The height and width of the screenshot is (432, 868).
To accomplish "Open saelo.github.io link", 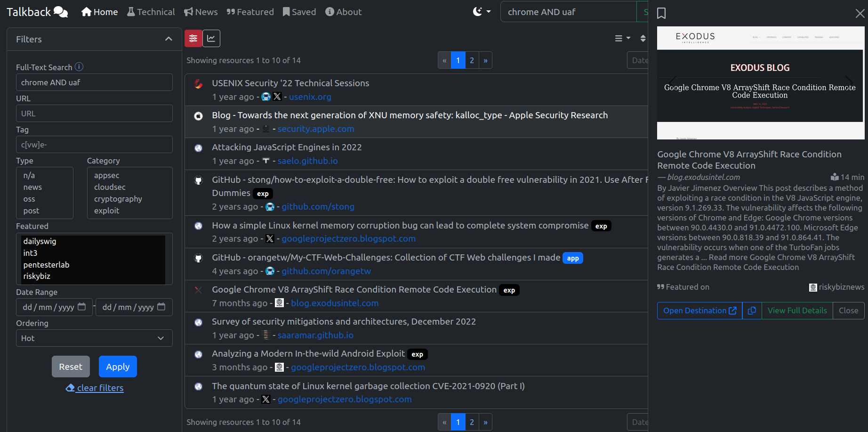I will pyautogui.click(x=308, y=161).
